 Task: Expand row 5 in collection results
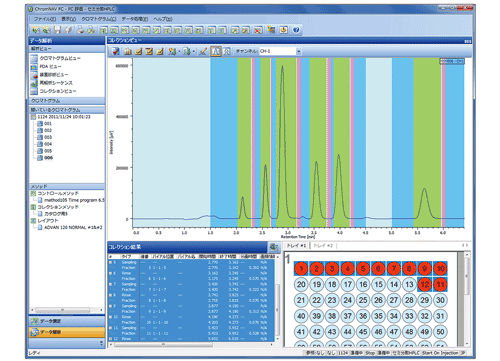coord(111,262)
